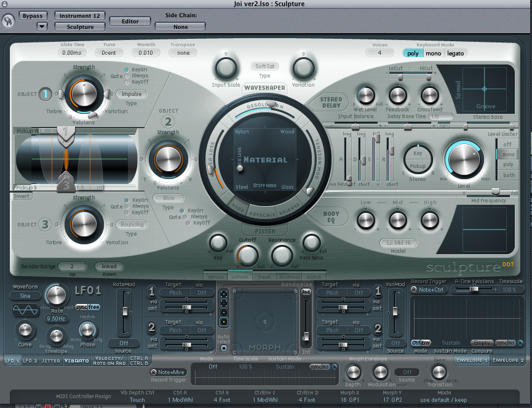Click the LFO Phase knob
The height and width of the screenshot is (408, 532).
pyautogui.click(x=87, y=329)
